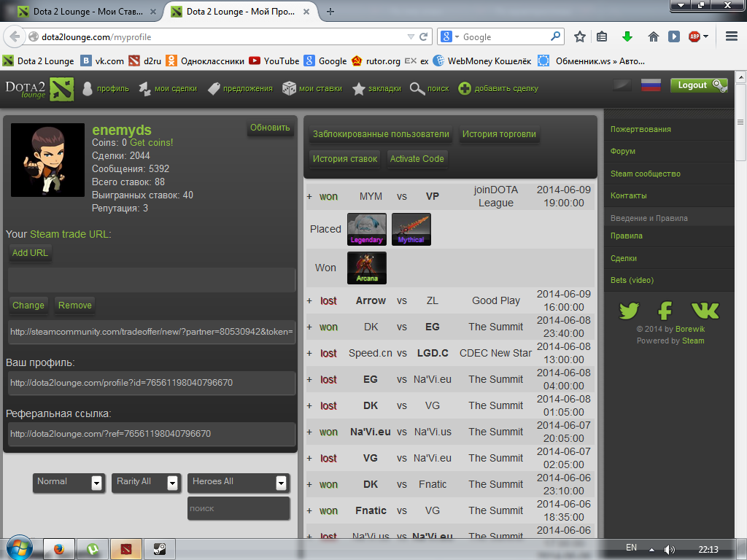Image resolution: width=747 pixels, height=560 pixels.
Task: Select the dark flag next to Russian flag
Action: click(x=622, y=85)
